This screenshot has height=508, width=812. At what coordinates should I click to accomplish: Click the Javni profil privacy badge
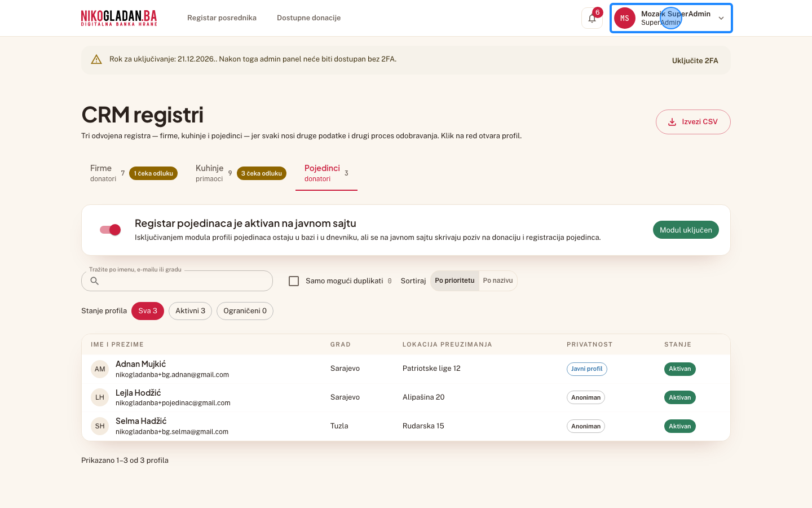586,369
